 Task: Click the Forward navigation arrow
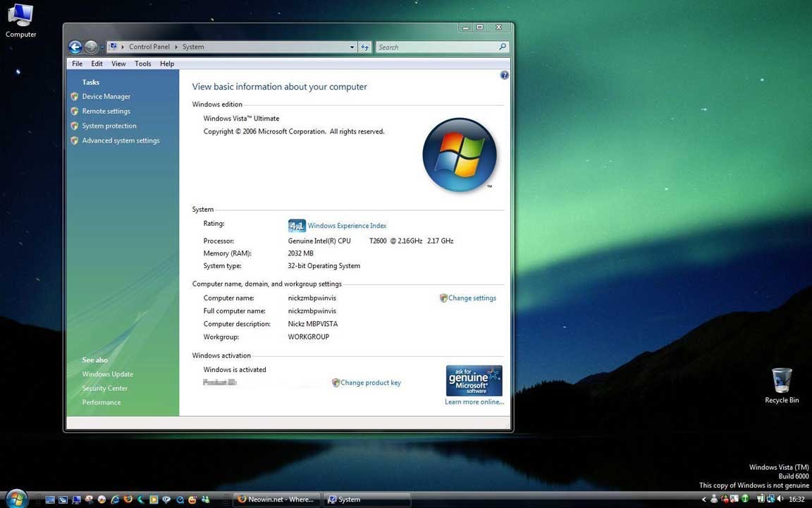(x=91, y=47)
